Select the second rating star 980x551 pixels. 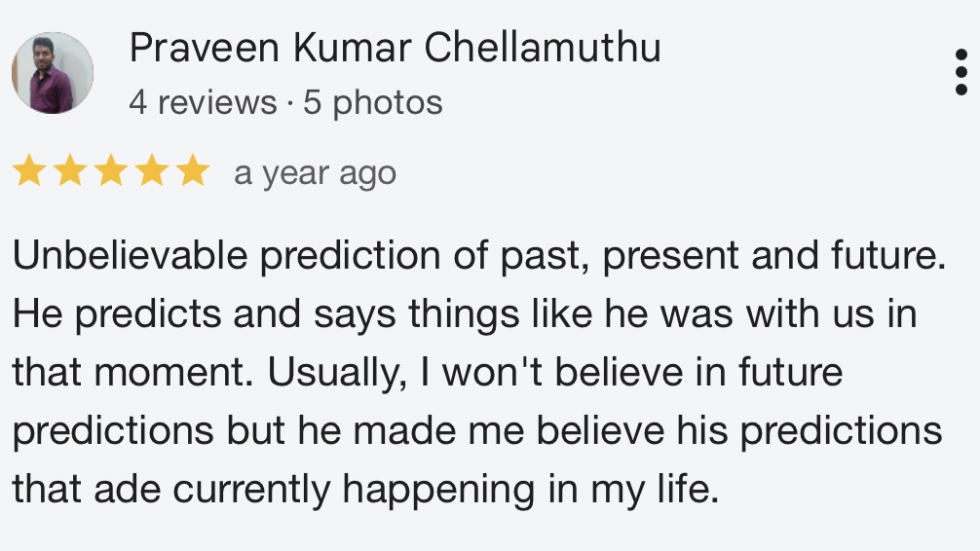(70, 170)
